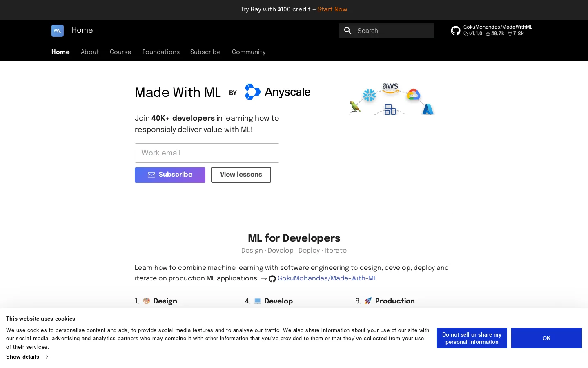Click the Azure logo in the illustration
Screen dimensions: 588x368
pos(428,109)
